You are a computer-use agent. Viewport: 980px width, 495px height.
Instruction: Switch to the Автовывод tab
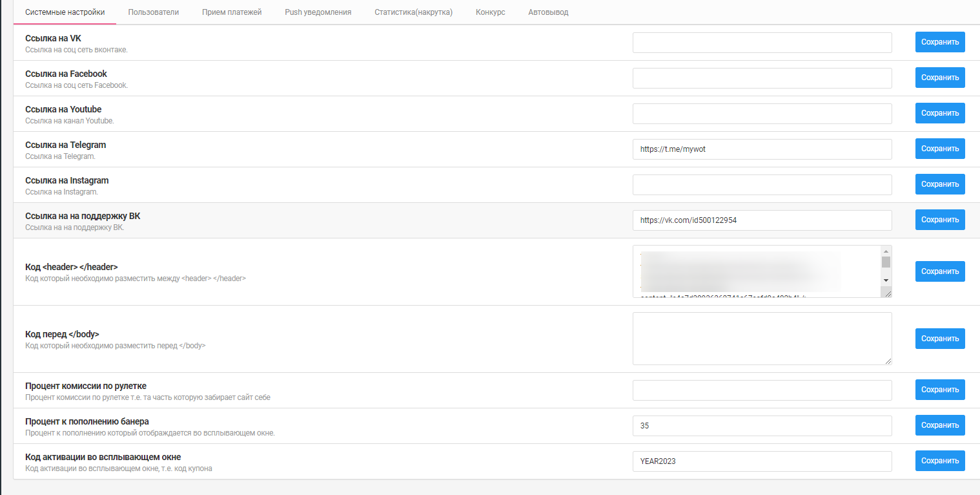click(x=548, y=12)
